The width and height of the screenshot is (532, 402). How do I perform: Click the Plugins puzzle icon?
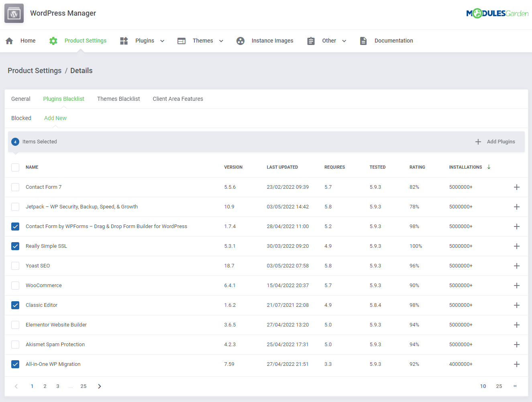point(124,41)
